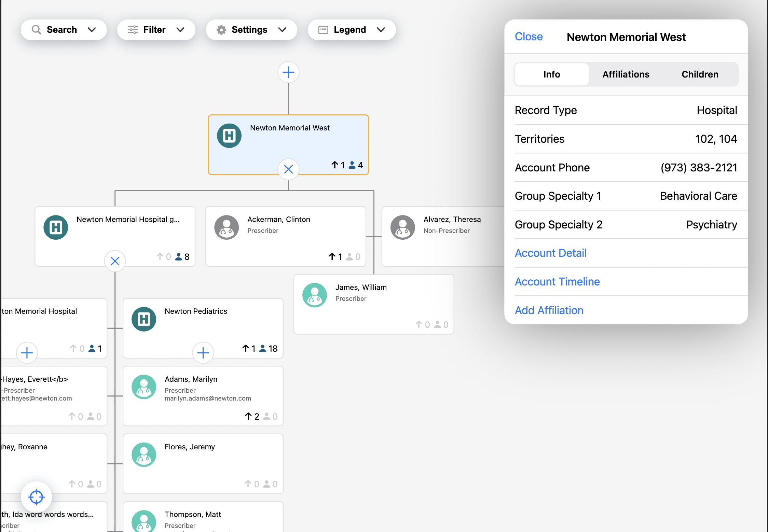Click the recenter crosshair target button
This screenshot has width=768, height=532.
36,497
